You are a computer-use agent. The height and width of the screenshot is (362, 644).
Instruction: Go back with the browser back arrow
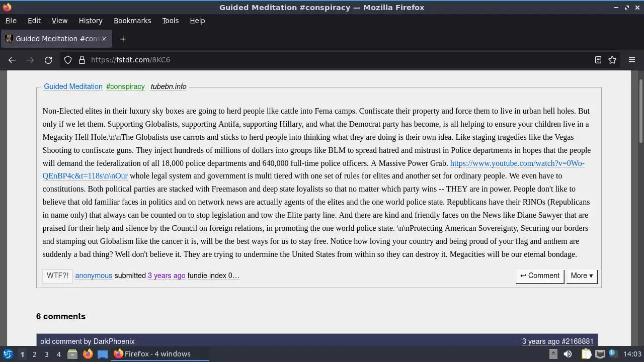(x=12, y=60)
